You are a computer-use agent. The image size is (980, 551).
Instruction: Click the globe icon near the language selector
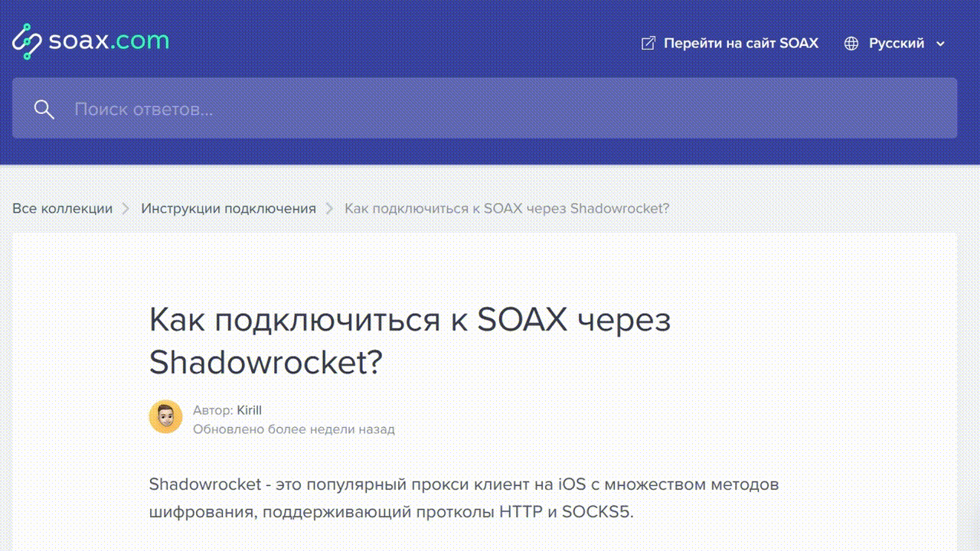click(850, 43)
